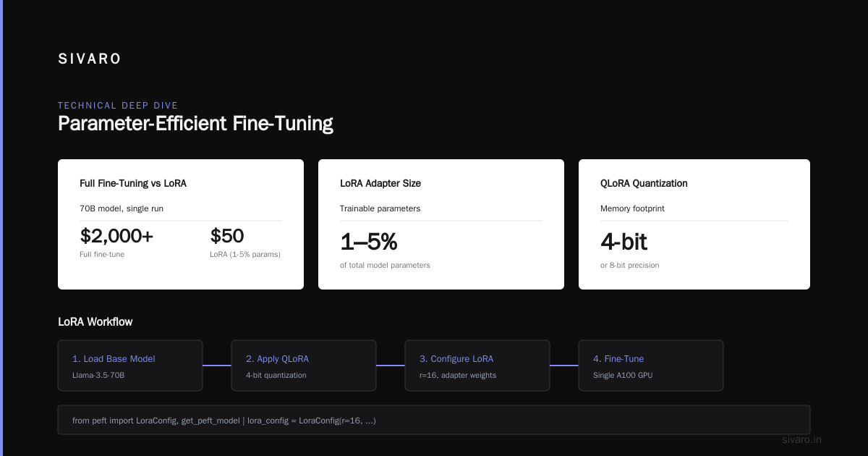Open the Full Fine-Tuning vs LoRA card
This screenshot has height=456, width=868.
point(181,224)
